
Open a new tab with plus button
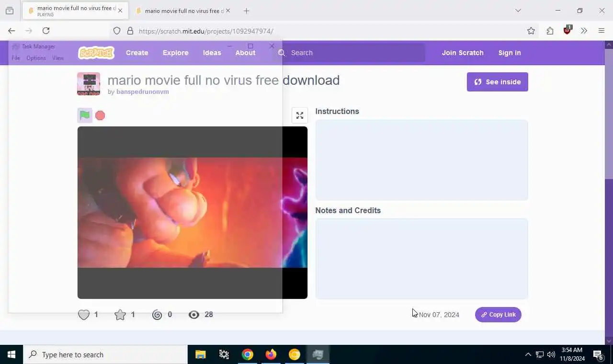tap(246, 11)
